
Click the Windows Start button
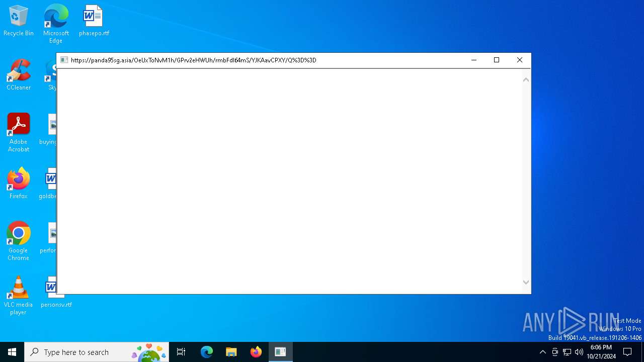click(12, 352)
